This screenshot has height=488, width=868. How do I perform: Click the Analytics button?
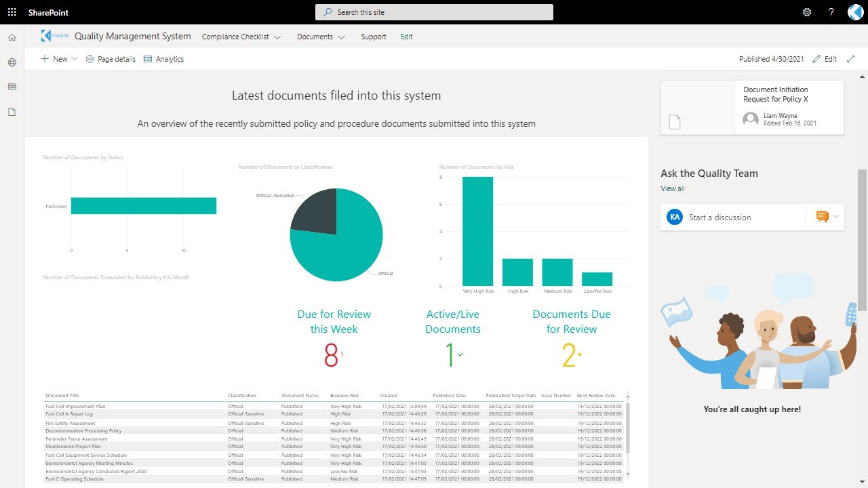(163, 59)
